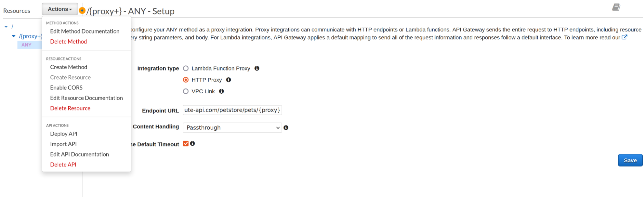Uncheck Use Default Timeout checkbox
Image resolution: width=644 pixels, height=197 pixels.
[x=186, y=144]
